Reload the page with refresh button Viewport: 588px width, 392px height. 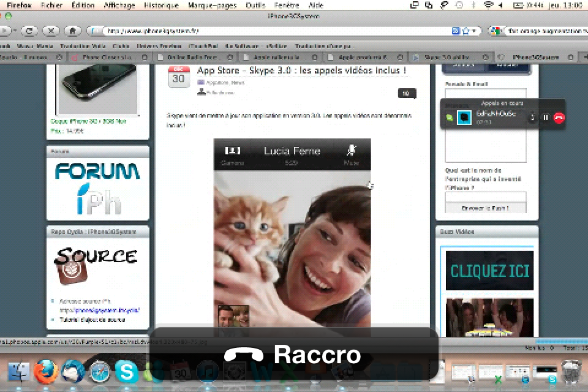click(x=29, y=31)
